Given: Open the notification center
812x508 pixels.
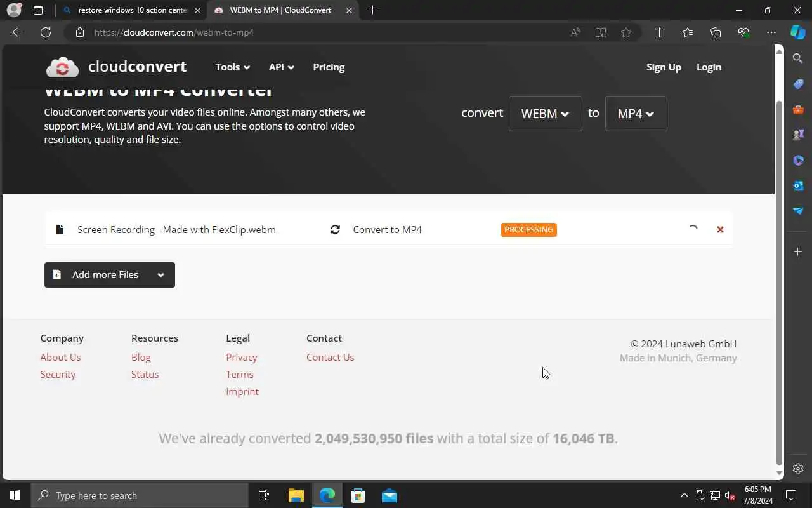Looking at the screenshot, I should point(791,495).
